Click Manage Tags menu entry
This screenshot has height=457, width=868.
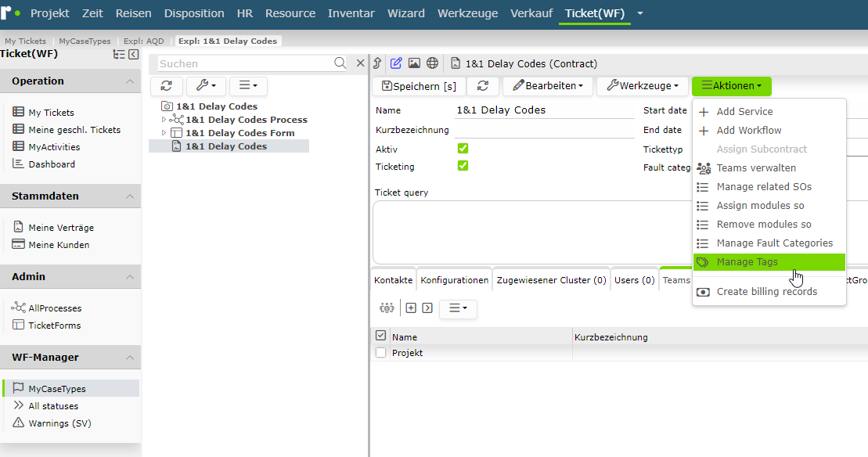coord(769,262)
